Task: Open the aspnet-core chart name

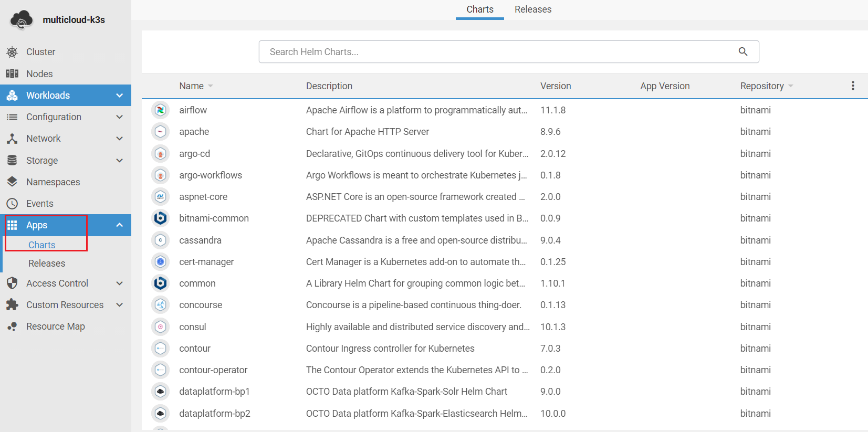Action: click(x=203, y=197)
